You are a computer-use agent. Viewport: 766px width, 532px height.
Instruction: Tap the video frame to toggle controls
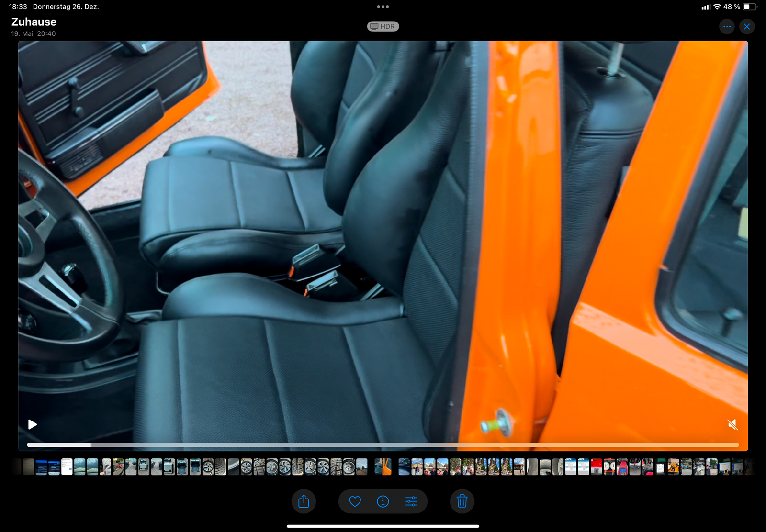click(x=383, y=239)
